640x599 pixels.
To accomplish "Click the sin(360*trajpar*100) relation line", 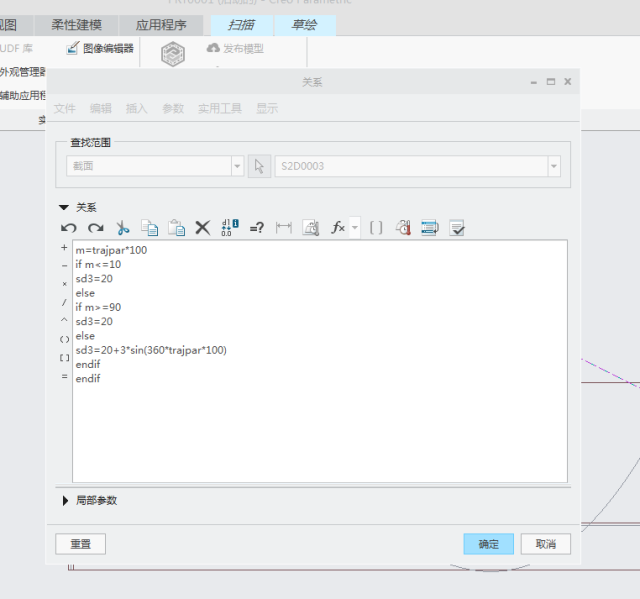I will (x=151, y=350).
